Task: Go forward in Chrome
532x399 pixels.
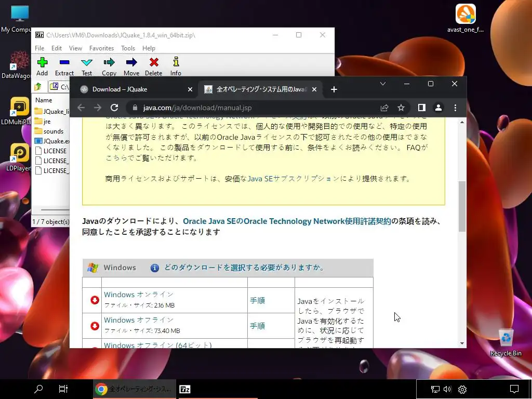Action: point(98,108)
